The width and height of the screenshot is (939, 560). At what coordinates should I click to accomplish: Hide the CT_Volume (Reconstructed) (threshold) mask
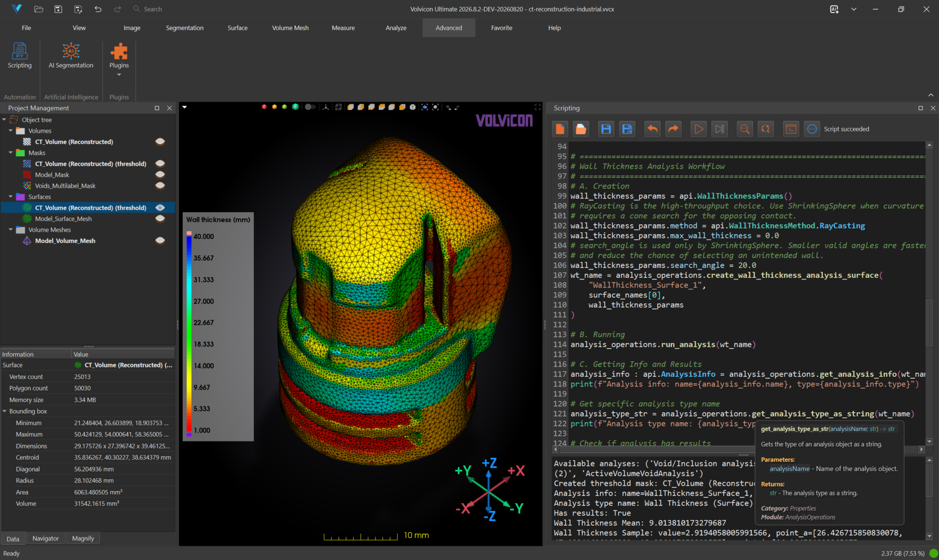click(160, 164)
